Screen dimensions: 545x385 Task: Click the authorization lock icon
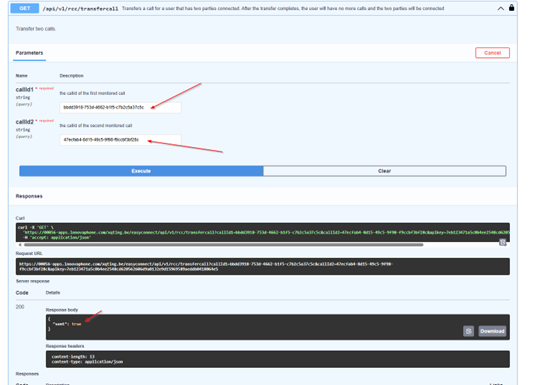(511, 8)
